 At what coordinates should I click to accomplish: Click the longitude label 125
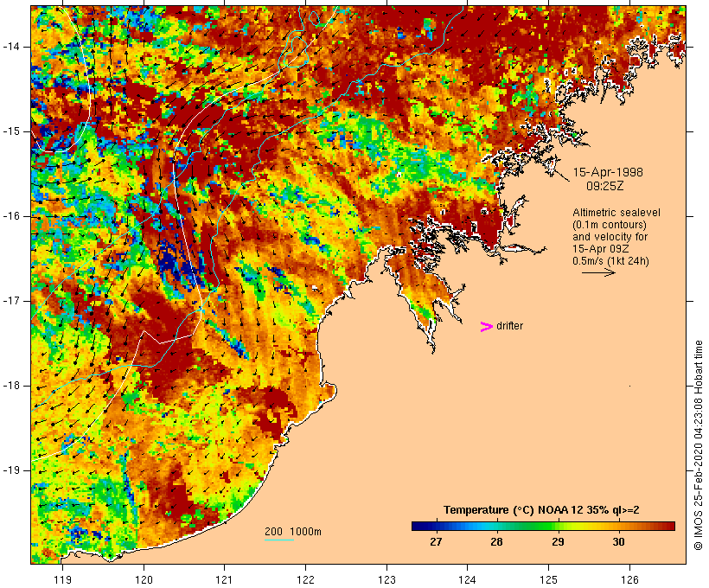549,579
